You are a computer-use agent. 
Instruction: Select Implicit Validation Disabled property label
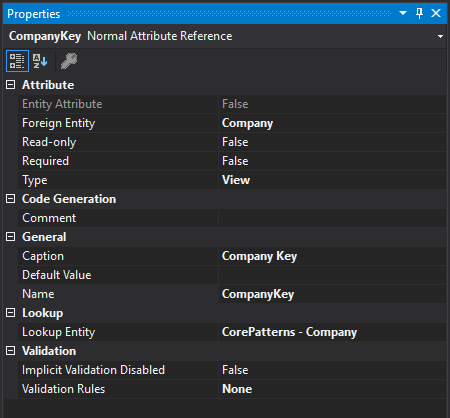(x=93, y=370)
